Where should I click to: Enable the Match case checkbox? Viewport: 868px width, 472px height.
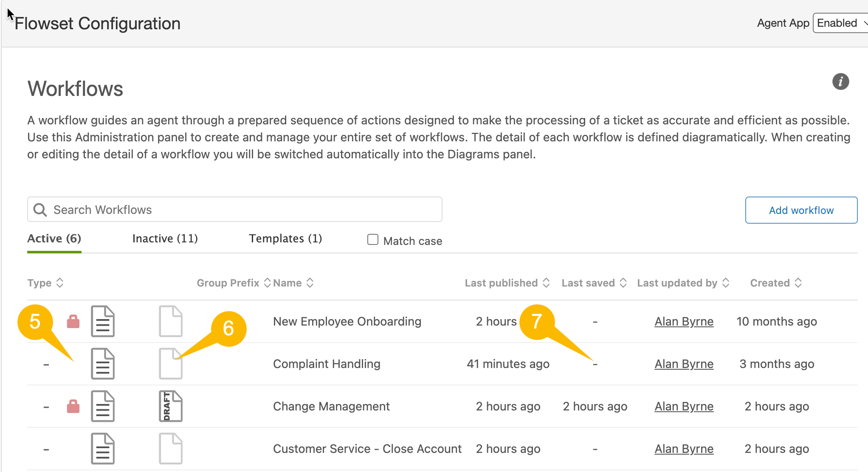pyautogui.click(x=373, y=240)
